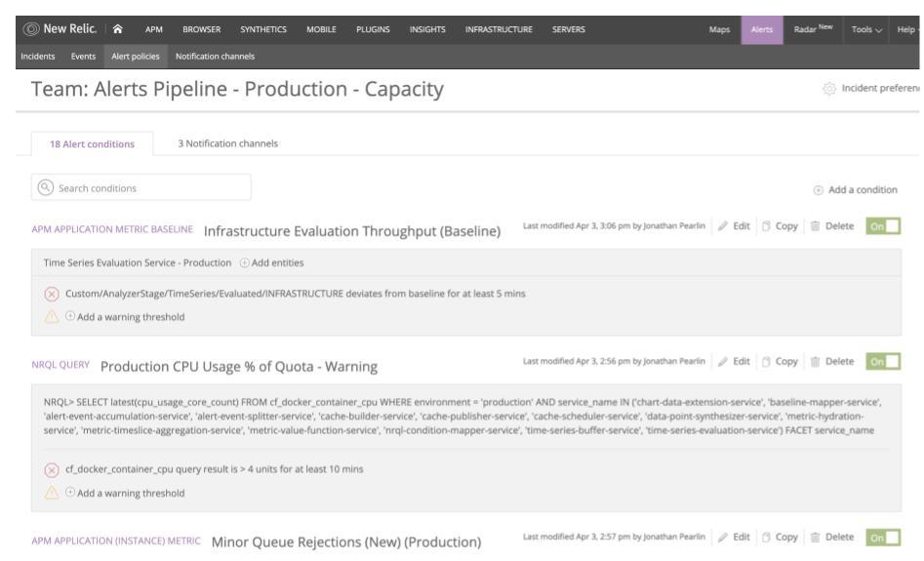Open the Custom/AnalyzerStage baseline threshold text
Image resolution: width=924 pixels, height=561 pixels.
pos(296,294)
